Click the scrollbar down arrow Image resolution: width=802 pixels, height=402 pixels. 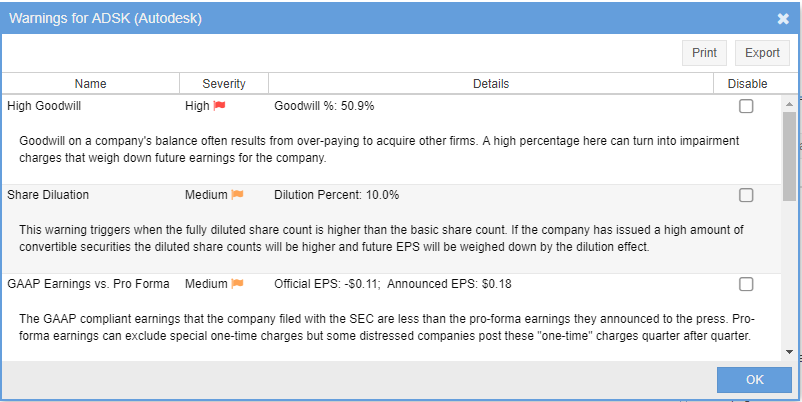pos(790,352)
